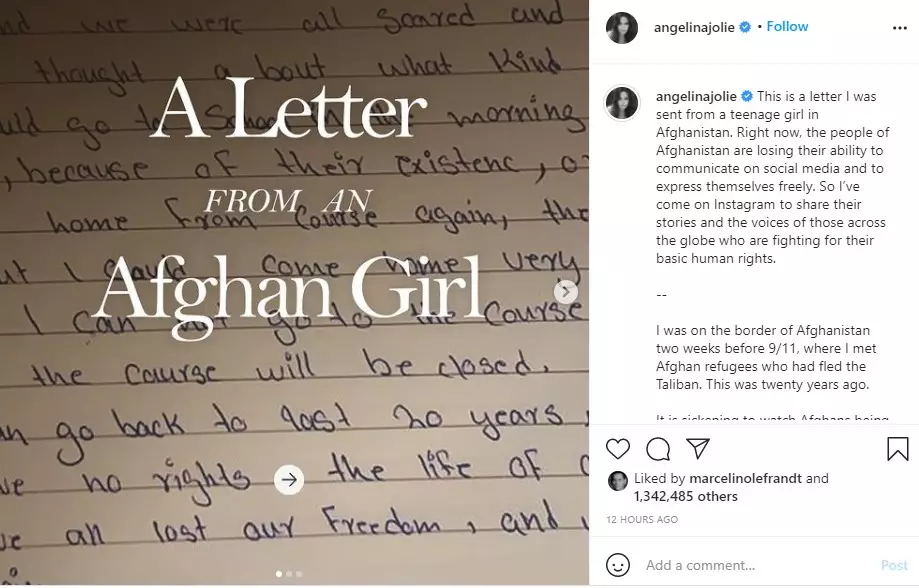Click marcelinolefrandt's small liker avatar
This screenshot has width=919, height=588.
point(617,480)
